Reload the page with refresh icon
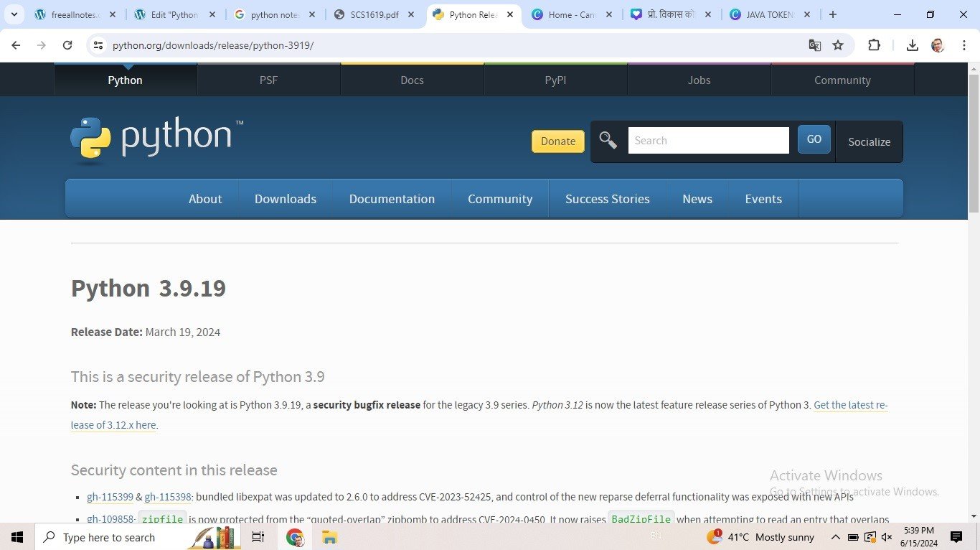980x550 pixels. click(67, 45)
